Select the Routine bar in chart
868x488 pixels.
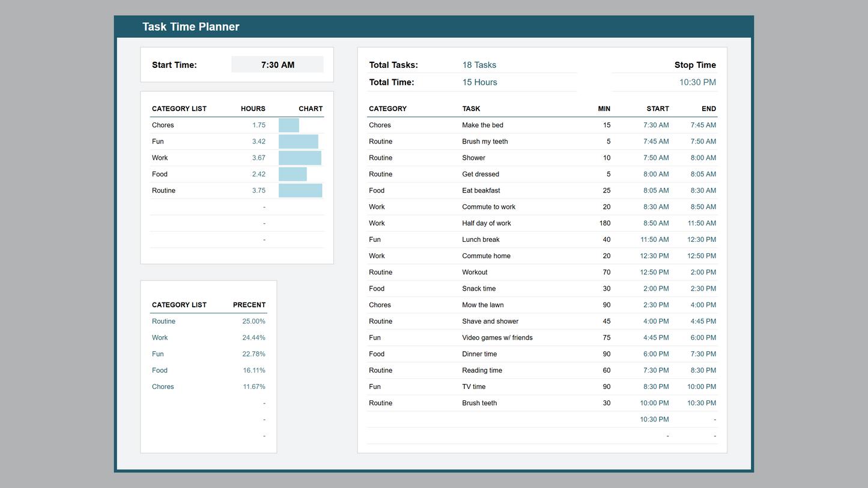click(x=300, y=191)
